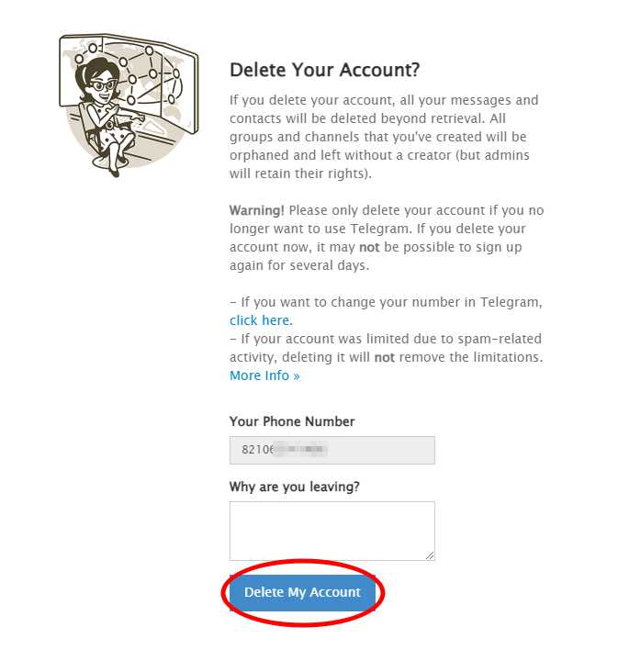This screenshot has width=629, height=672.
Task: Click the 'Why are you leaving?' label
Action: point(295,487)
